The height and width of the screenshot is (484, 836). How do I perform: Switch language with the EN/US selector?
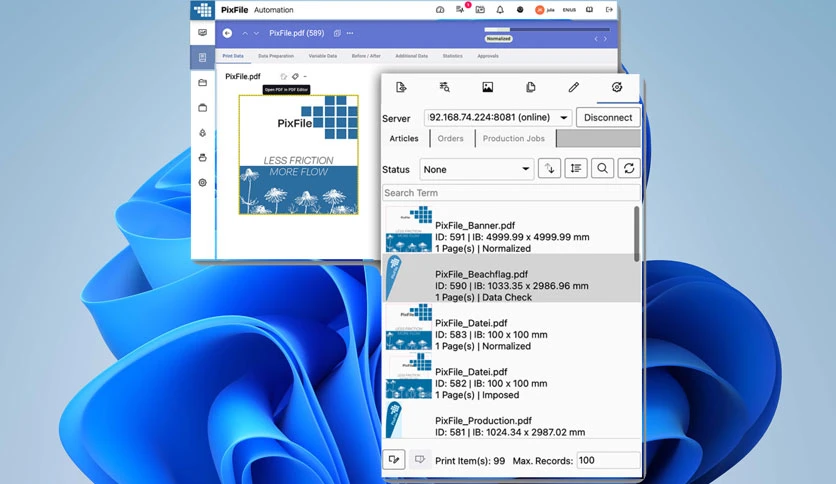coord(569,10)
